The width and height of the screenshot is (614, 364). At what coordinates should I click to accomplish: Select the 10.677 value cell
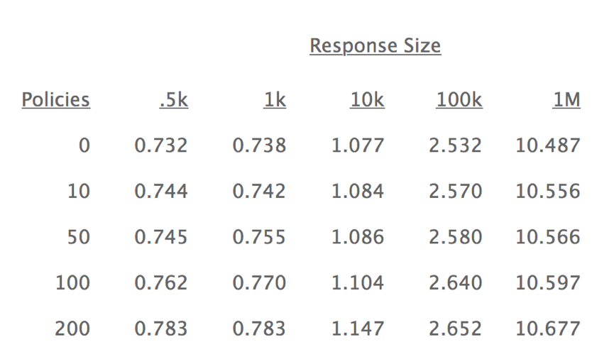coord(548,329)
